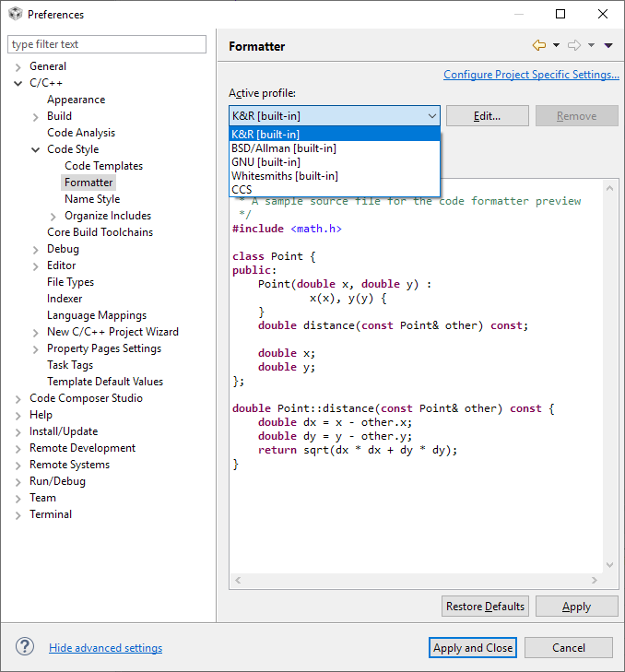This screenshot has width=625, height=672.
Task: Click the back navigation arrow icon
Action: [539, 45]
